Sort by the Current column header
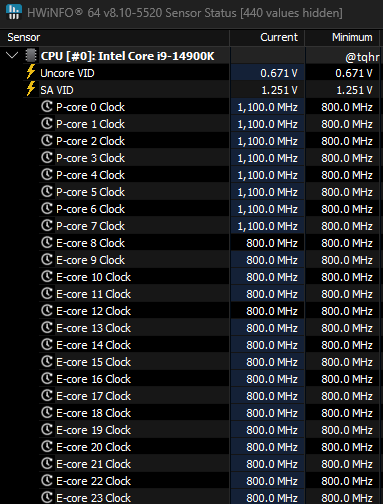 pos(267,37)
